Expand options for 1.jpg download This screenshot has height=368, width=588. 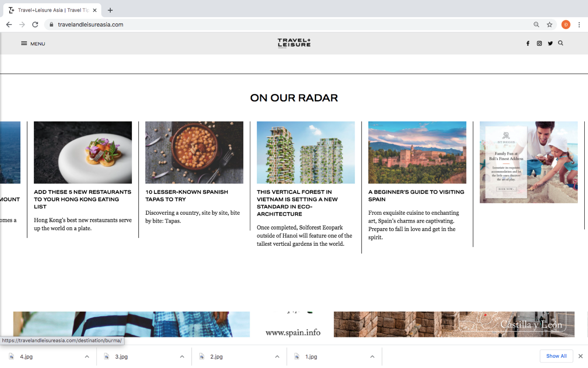[x=372, y=356]
